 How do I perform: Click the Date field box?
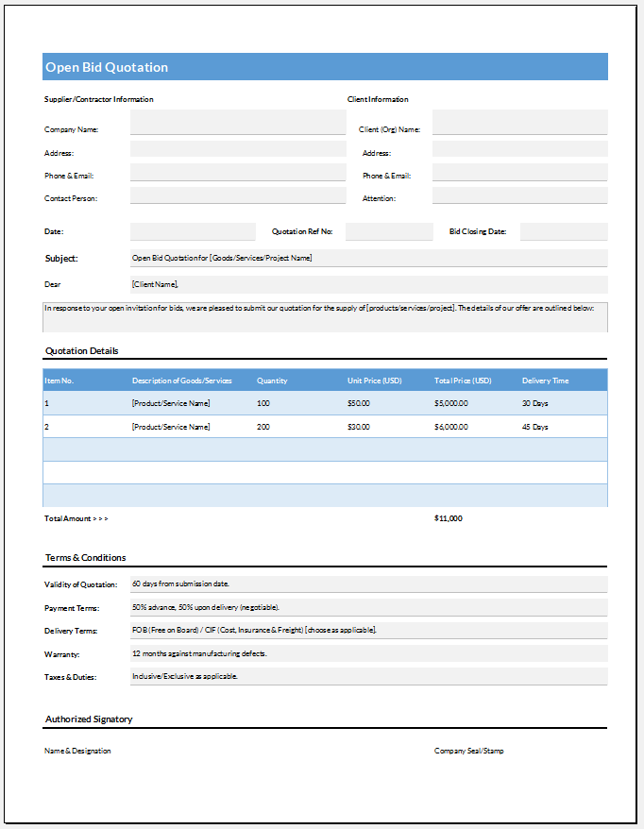click(193, 231)
